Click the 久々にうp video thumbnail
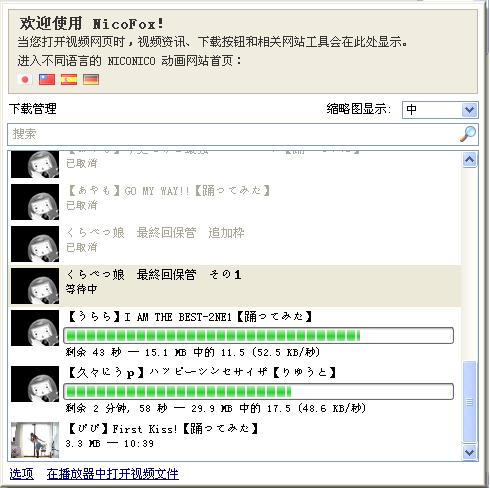The image size is (490, 488). click(x=35, y=384)
